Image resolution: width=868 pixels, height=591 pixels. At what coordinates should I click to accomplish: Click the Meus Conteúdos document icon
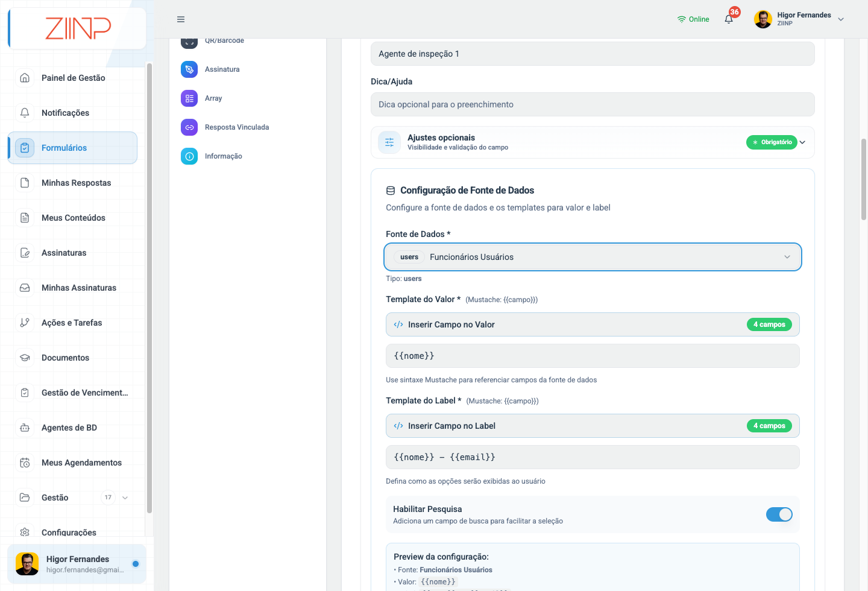(x=25, y=218)
